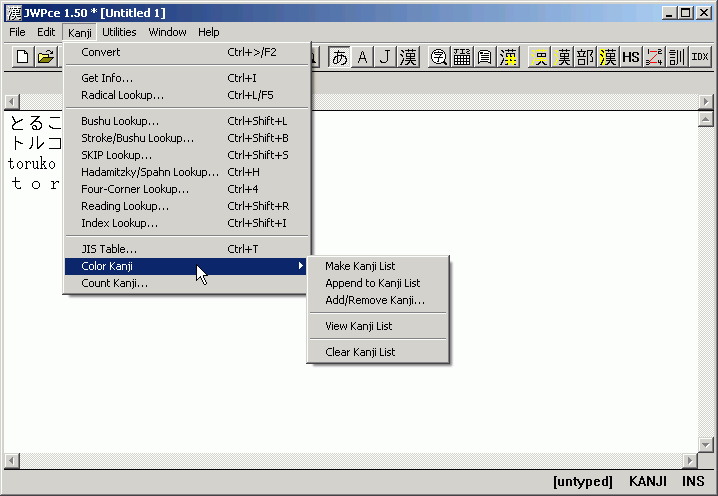Select Four-Corner Lookup... entry
The image size is (718, 496).
click(187, 189)
